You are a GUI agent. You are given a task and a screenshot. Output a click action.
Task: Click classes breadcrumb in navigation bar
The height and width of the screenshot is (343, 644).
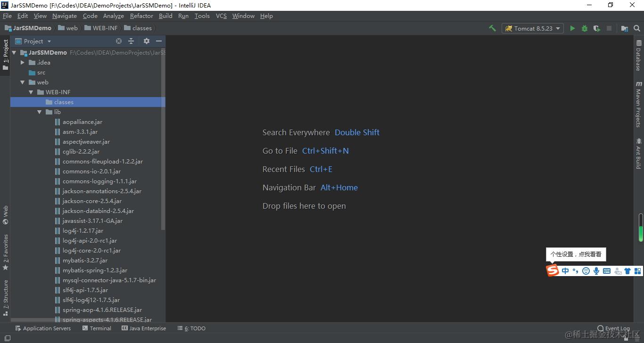[x=138, y=28]
